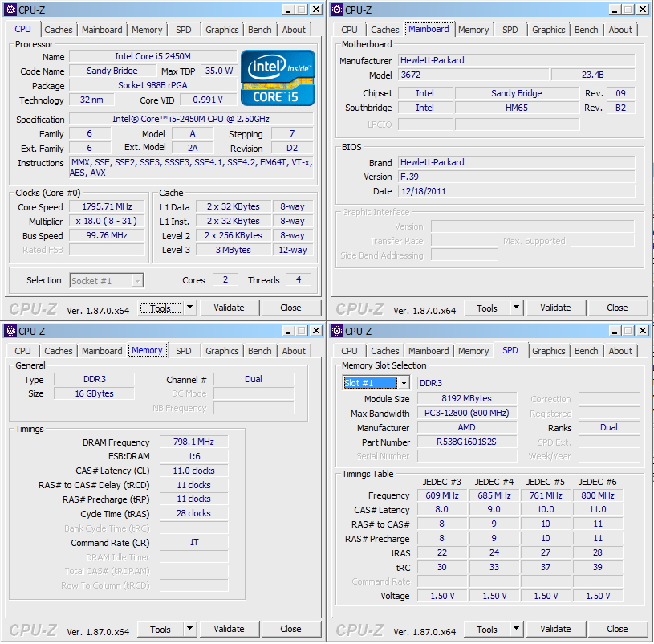Click the CPU-Z icon in top-left title bar
654x644 pixels.
[10, 10]
